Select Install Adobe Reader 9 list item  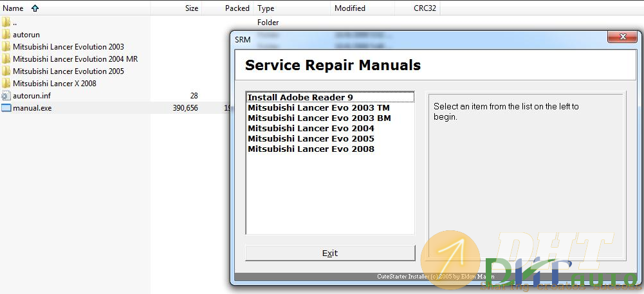(x=330, y=97)
